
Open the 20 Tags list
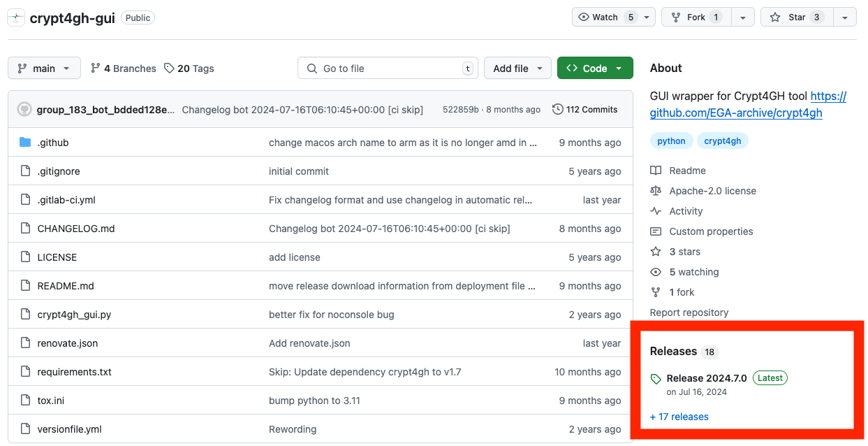click(189, 69)
